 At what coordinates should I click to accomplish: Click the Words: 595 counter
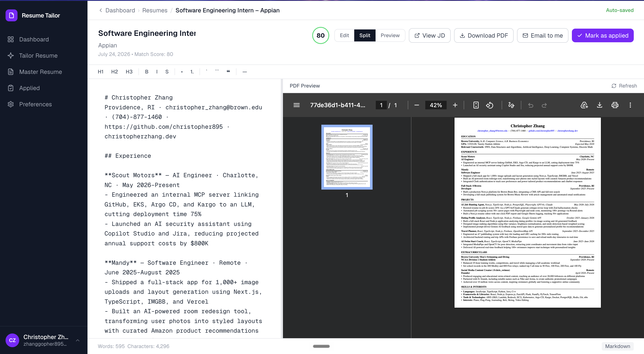click(x=111, y=346)
